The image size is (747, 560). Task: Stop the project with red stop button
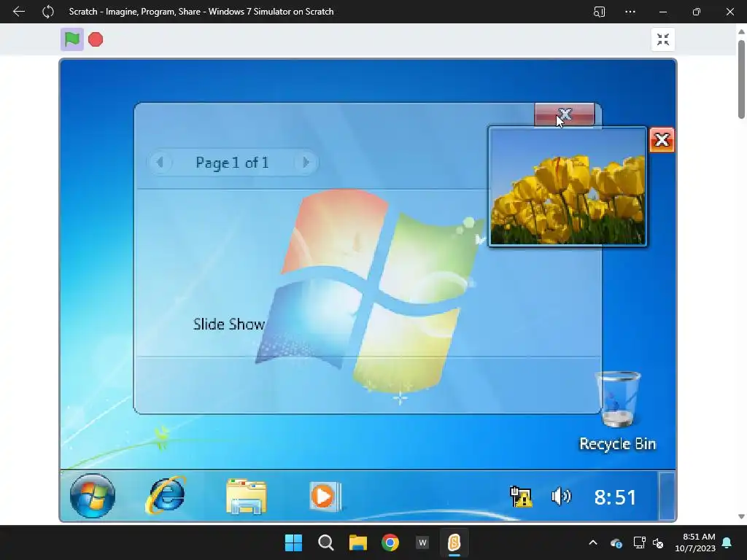[96, 39]
